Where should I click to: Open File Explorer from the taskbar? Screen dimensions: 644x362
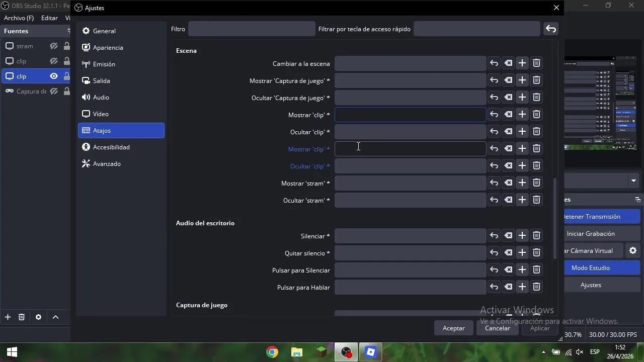(x=297, y=352)
